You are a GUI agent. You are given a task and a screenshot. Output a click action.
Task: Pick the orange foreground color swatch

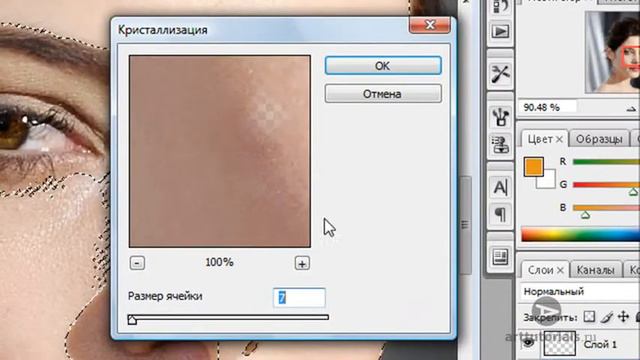(533, 167)
